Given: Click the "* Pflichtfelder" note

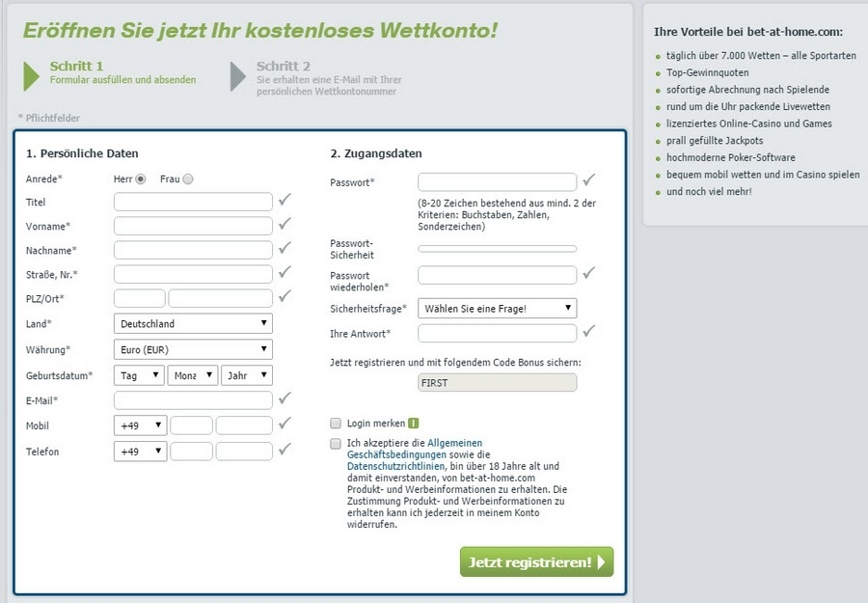Looking at the screenshot, I should coord(49,118).
